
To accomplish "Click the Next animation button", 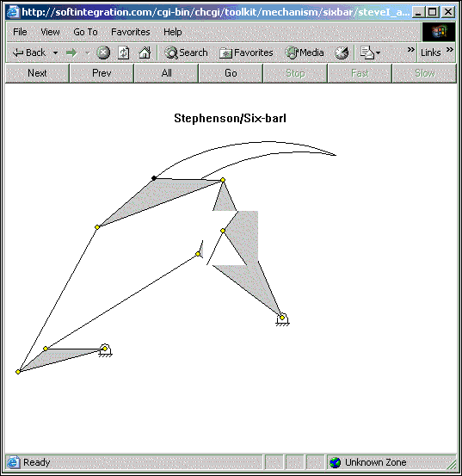I will (37, 73).
